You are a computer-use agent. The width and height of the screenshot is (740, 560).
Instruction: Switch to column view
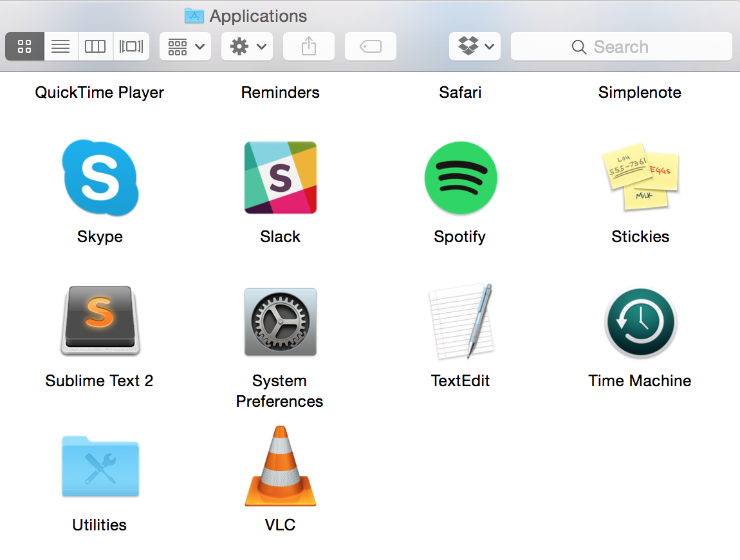tap(95, 46)
